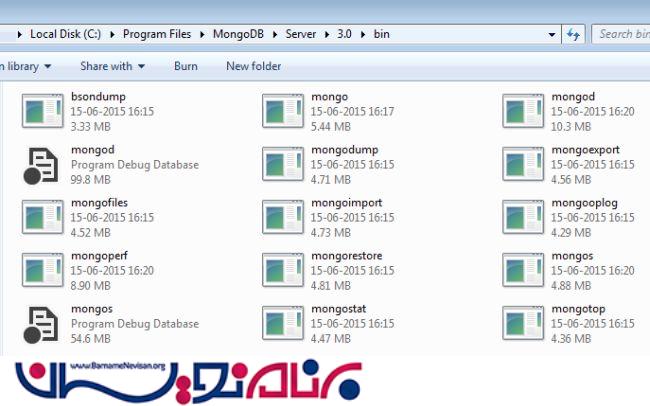Select the mongooplog application icon

(x=523, y=217)
